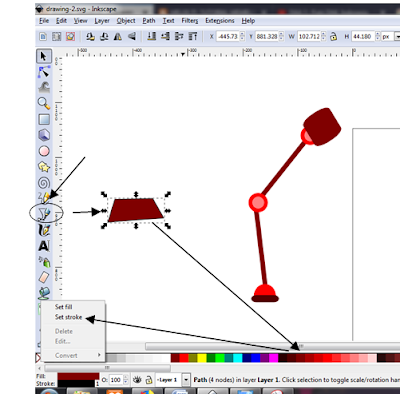Viewport: 400px width, 394px height.
Task: Open the Layer 1 selector dropdown
Action: tap(186, 380)
